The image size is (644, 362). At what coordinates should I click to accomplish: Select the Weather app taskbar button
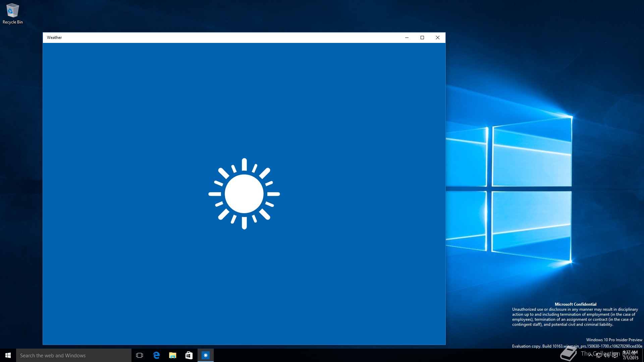[206, 355]
